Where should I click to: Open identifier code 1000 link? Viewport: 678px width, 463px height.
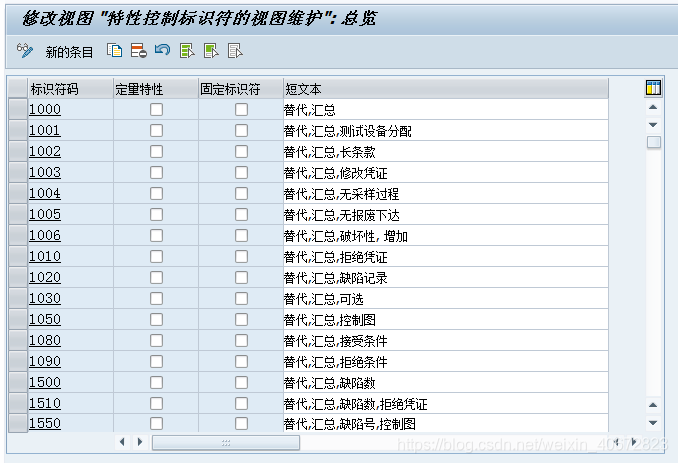pyautogui.click(x=45, y=109)
